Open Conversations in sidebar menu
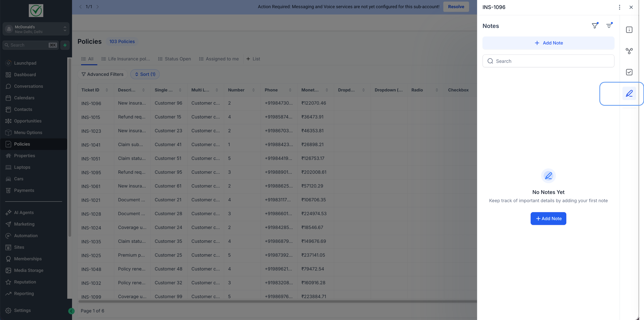 coord(28,86)
